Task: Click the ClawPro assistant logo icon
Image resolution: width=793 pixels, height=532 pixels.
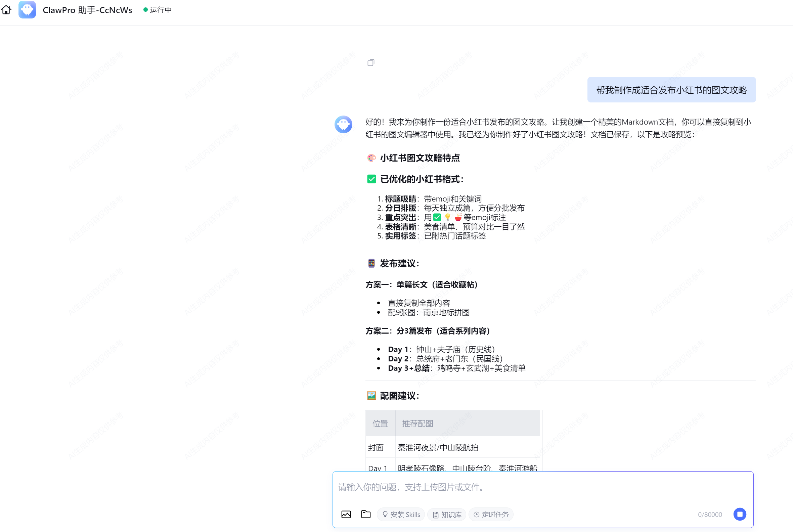Action: click(x=27, y=10)
